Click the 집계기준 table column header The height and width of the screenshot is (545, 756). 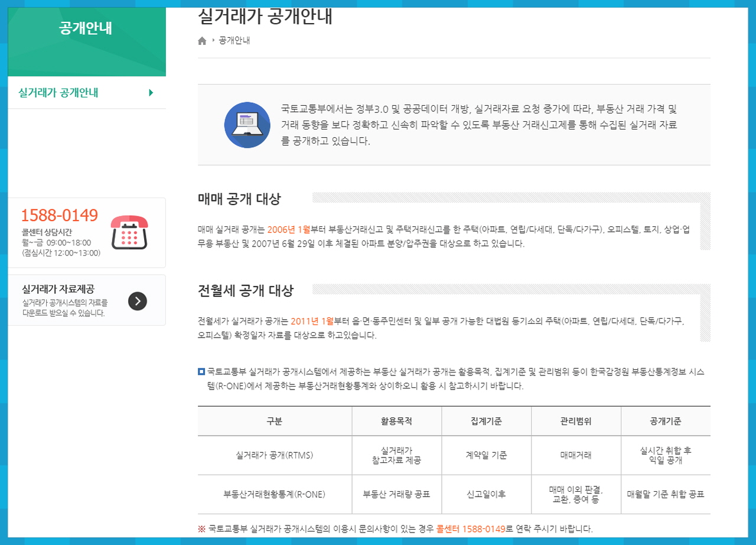[x=486, y=421]
